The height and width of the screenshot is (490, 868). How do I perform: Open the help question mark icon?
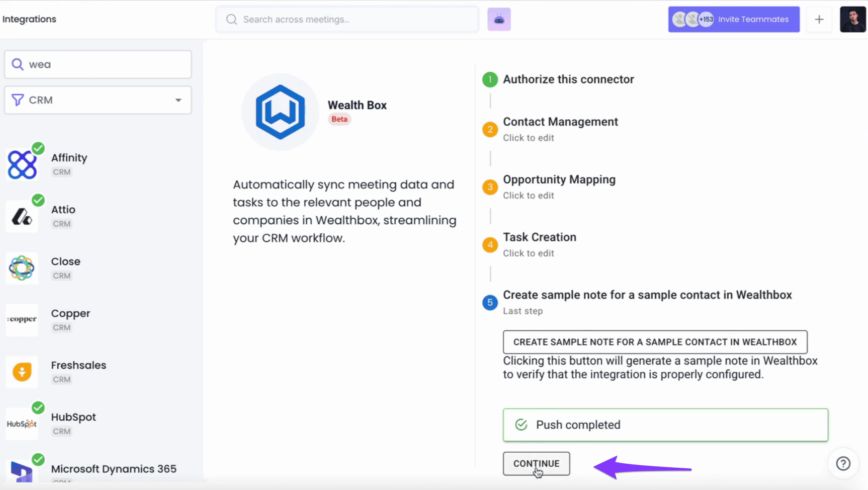[x=843, y=463]
